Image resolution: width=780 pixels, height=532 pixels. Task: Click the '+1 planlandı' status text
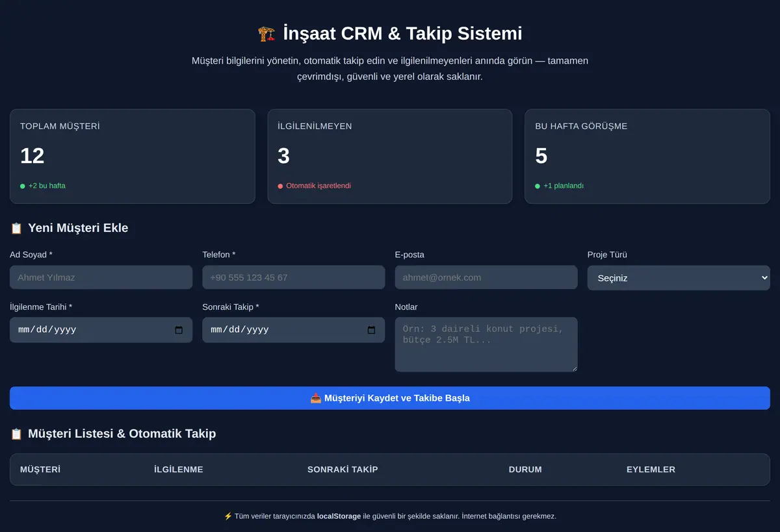point(564,186)
